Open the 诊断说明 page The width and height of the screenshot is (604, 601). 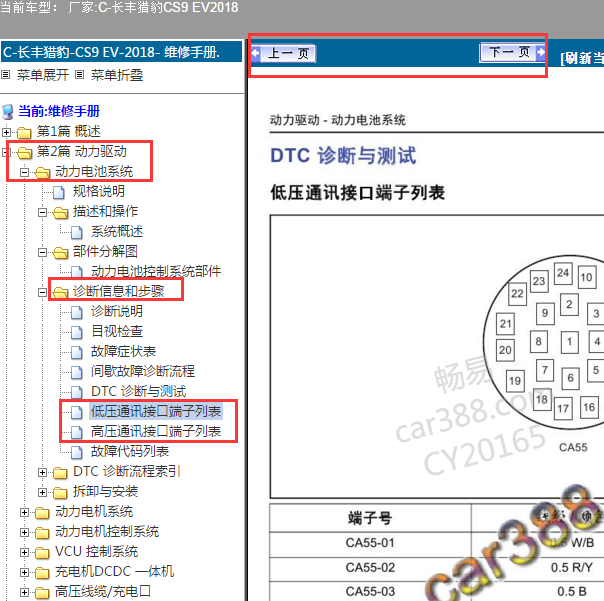click(117, 311)
